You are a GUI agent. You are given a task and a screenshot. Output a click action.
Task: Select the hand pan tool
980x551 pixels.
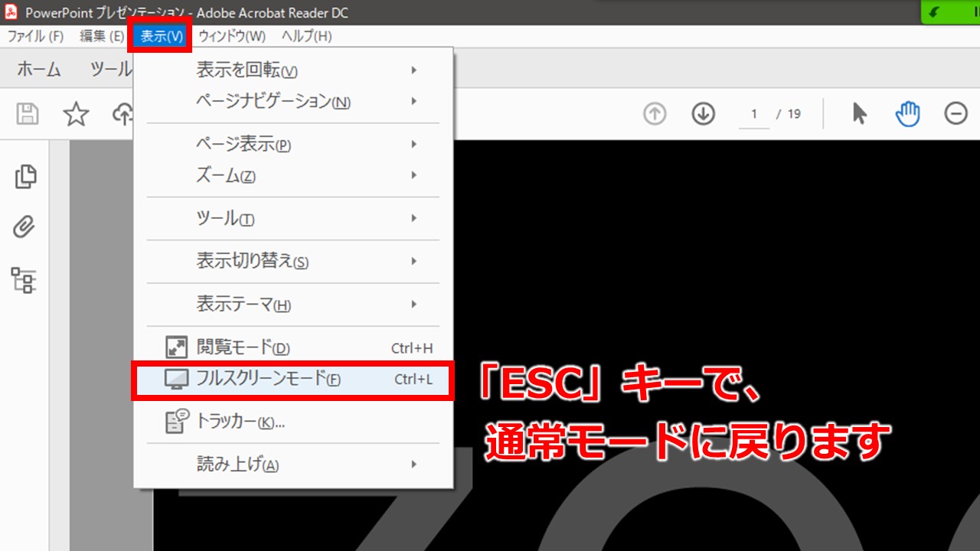pos(907,114)
